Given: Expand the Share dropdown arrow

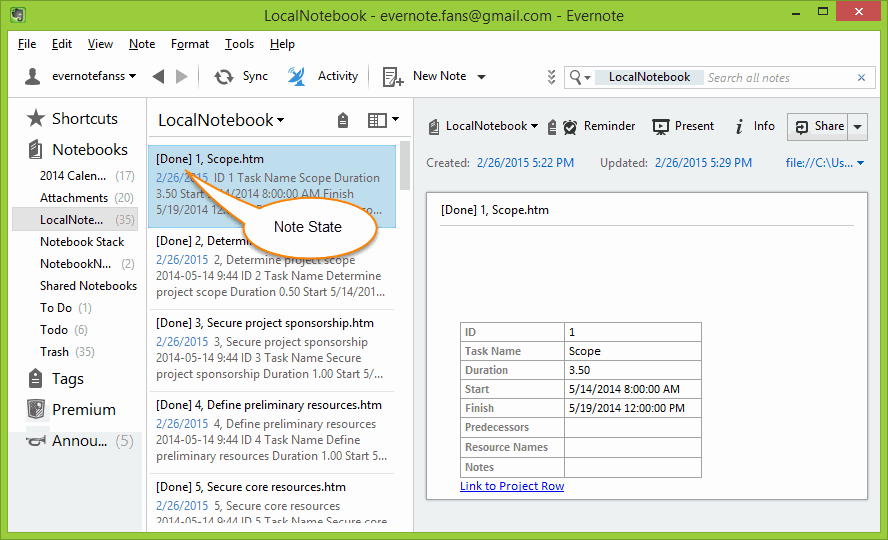Looking at the screenshot, I should pos(857,127).
